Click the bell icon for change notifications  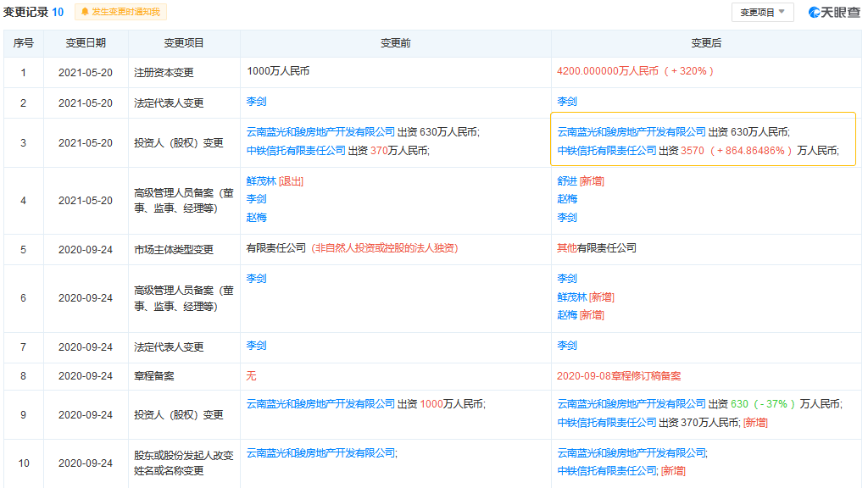[85, 12]
